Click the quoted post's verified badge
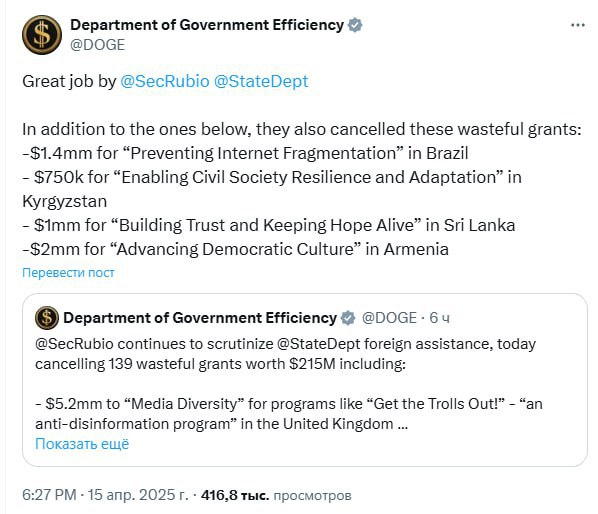Screen dimensions: 598x514 (x=348, y=318)
